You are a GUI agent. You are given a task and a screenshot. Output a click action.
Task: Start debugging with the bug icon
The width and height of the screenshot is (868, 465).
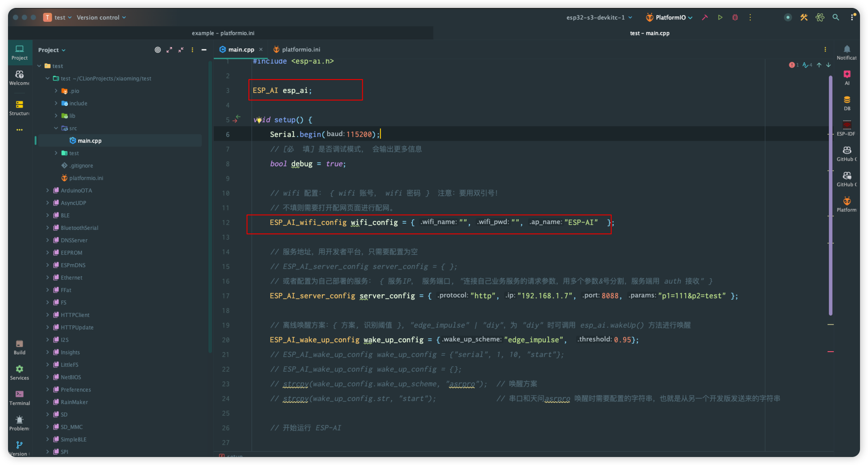pos(735,17)
